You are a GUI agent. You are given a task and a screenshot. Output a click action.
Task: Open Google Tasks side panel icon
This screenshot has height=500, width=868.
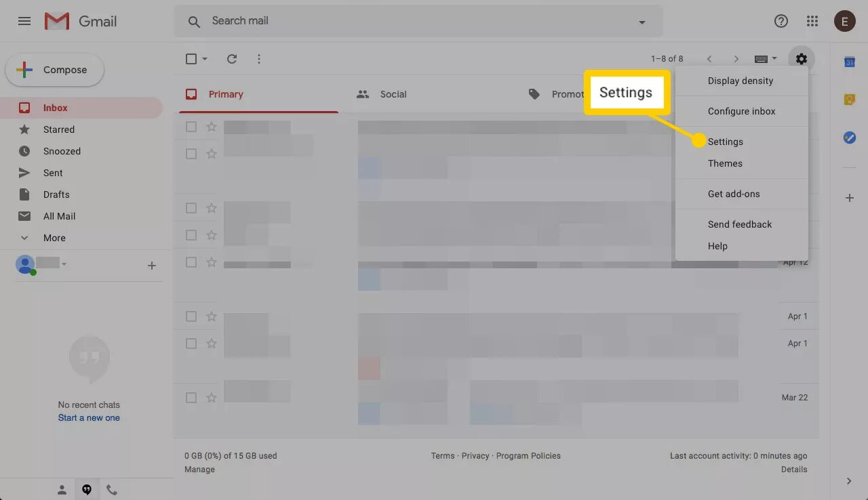849,138
